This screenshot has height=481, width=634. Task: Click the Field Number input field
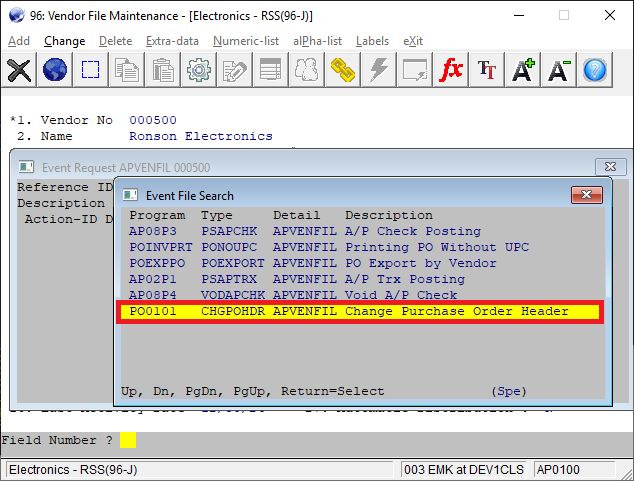127,440
